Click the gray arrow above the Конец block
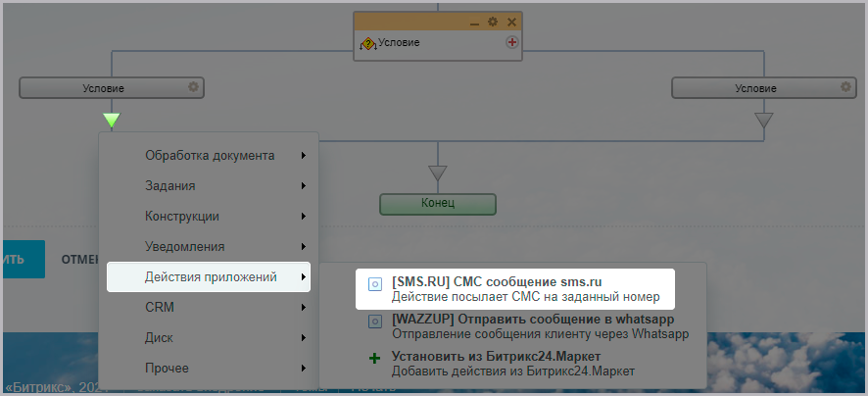This screenshot has height=396, width=868. coord(438,173)
